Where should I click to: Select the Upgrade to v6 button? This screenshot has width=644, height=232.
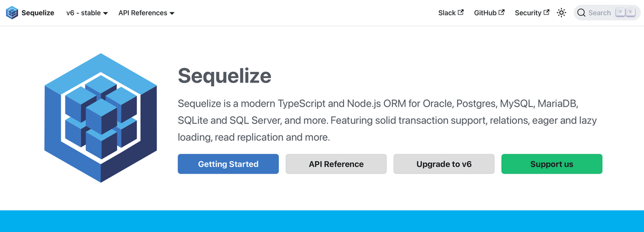click(444, 164)
